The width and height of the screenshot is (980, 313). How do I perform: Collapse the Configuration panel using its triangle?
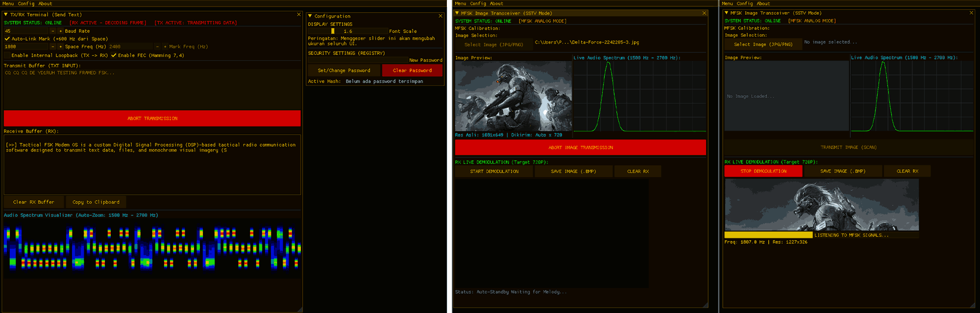[310, 16]
